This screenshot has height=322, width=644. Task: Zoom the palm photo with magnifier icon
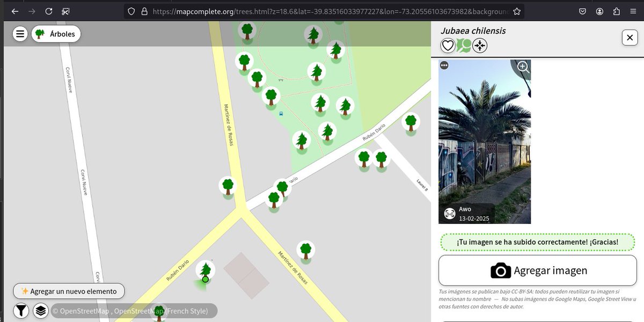(523, 68)
